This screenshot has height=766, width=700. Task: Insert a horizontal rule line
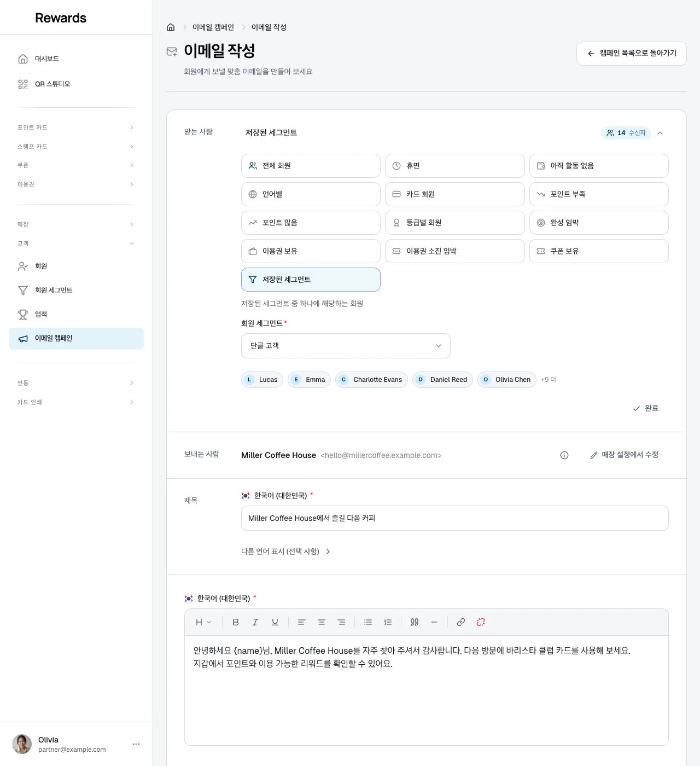coord(434,622)
